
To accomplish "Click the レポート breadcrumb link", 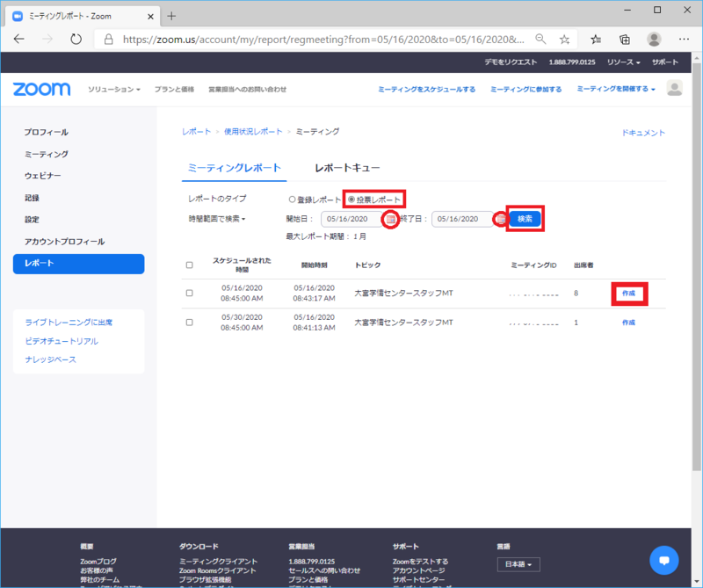I will (196, 132).
